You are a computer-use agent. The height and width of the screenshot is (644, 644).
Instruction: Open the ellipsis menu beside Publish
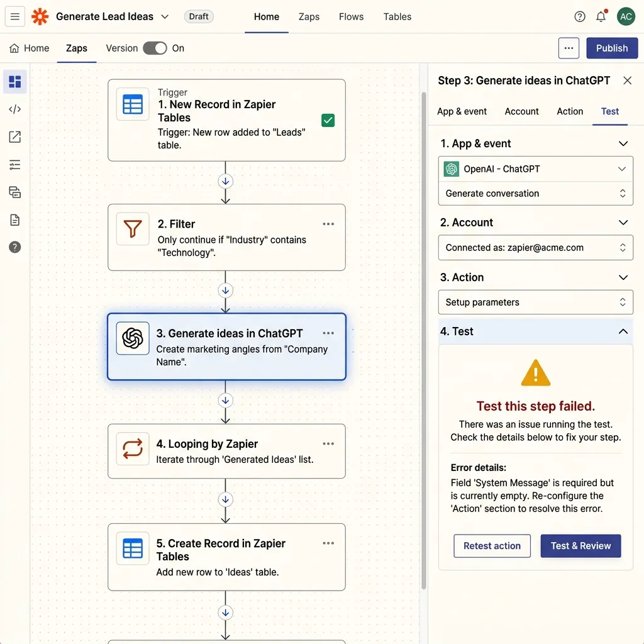(569, 48)
